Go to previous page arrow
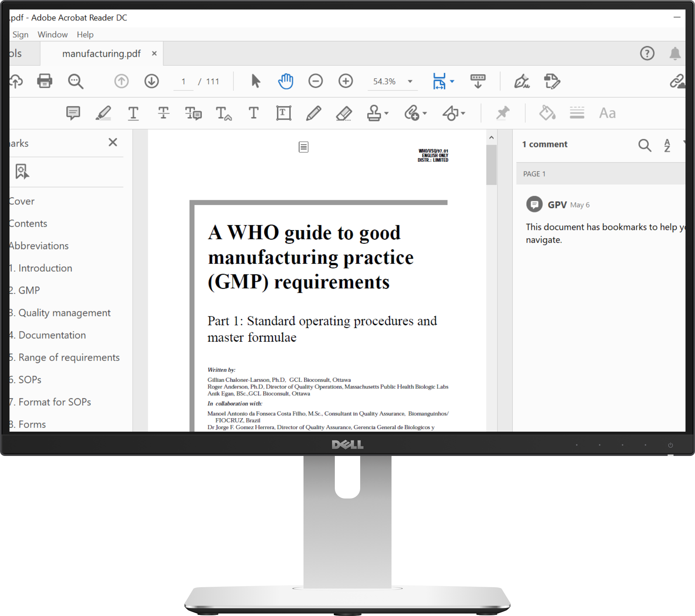695x616 pixels. tap(121, 81)
